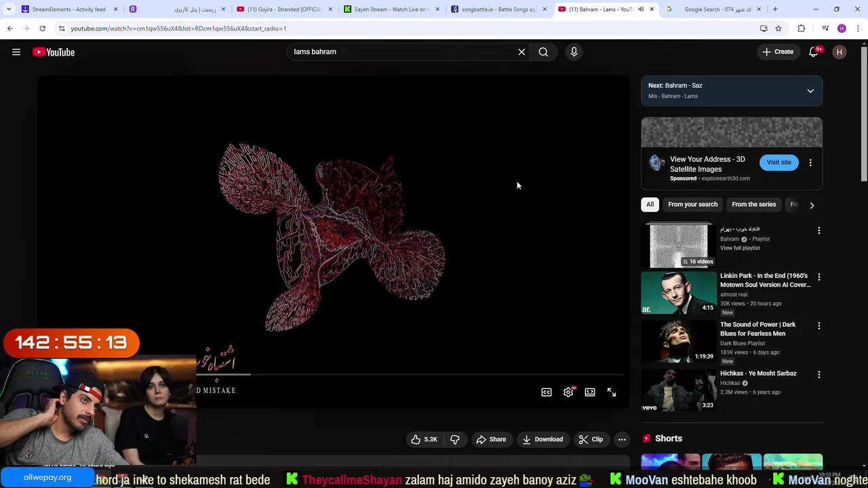
Task: Open the tab search dropdown
Action: pos(9,9)
